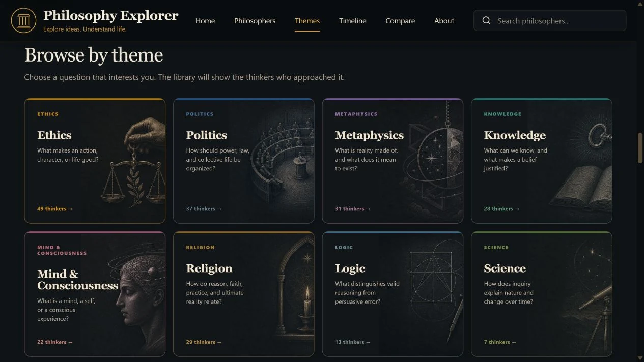Click the 'Explore ideas. Understand life.' tagline
Viewport: 644px width, 362px height.
click(x=85, y=29)
